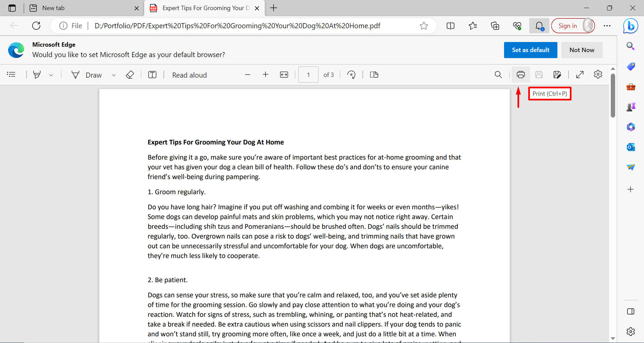Click the vertical scrollbar thumb
This screenshot has height=343, width=644.
click(x=613, y=95)
